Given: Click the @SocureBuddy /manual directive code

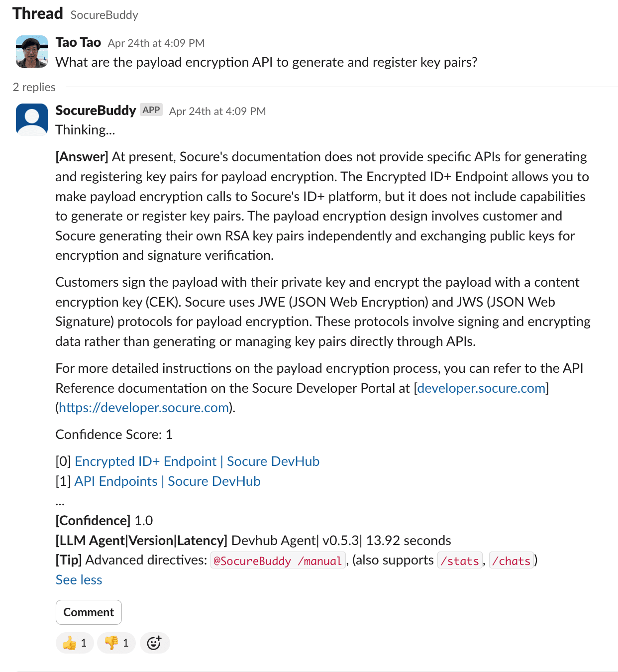Looking at the screenshot, I should 278,561.
